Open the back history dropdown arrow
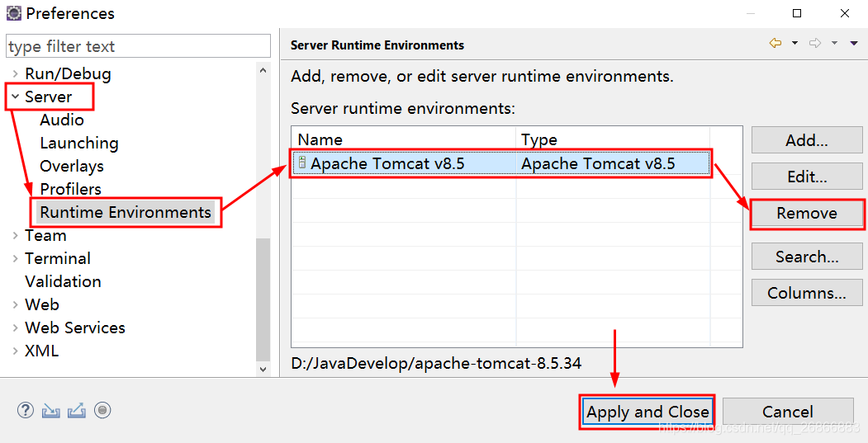 [x=795, y=43]
